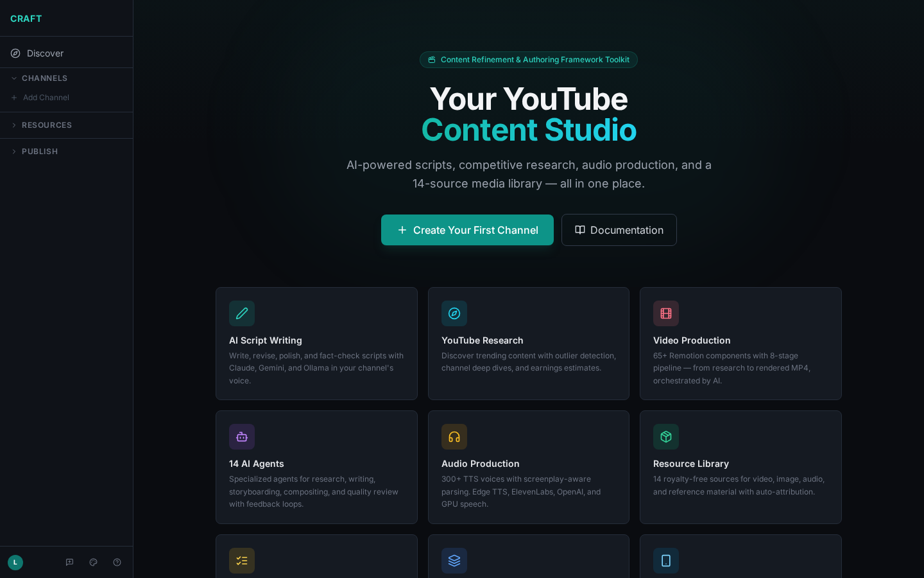Screen dimensions: 924x578
Task: Open Discover in the sidebar
Action: tap(45, 53)
